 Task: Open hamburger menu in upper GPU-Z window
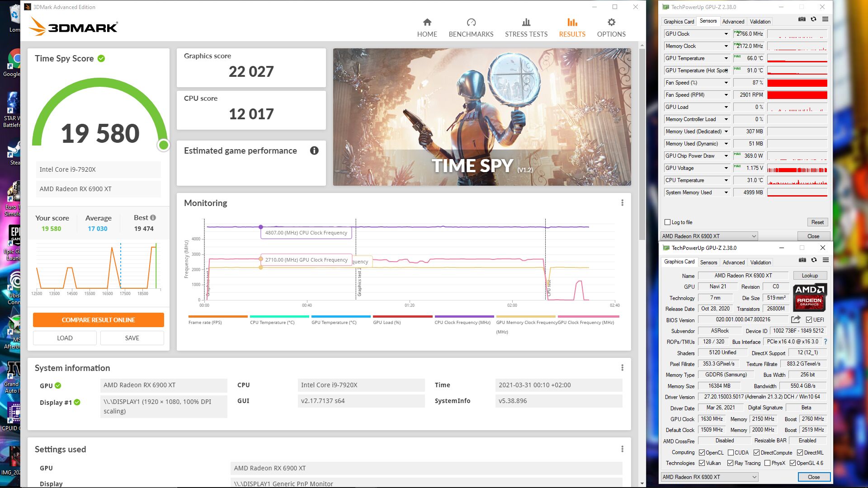pyautogui.click(x=825, y=19)
